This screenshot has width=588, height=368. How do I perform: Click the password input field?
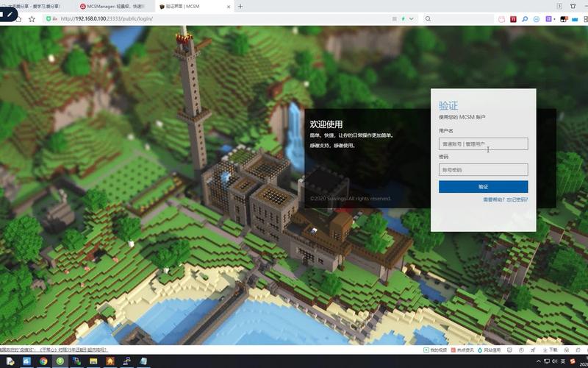point(484,170)
